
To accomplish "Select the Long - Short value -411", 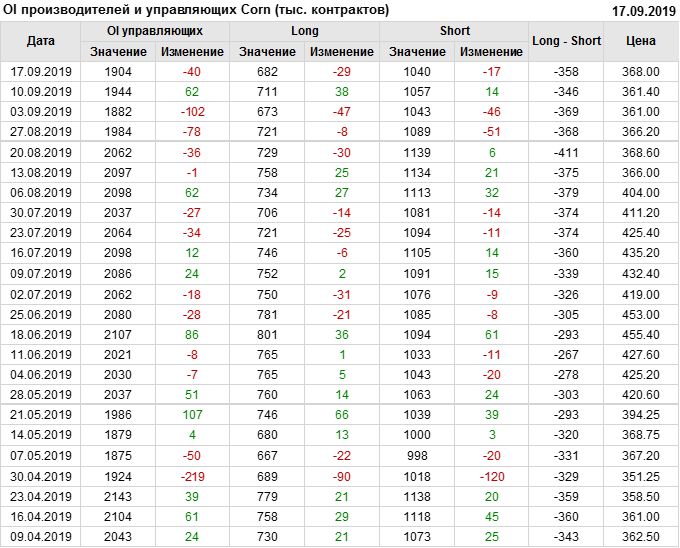I will point(567,152).
